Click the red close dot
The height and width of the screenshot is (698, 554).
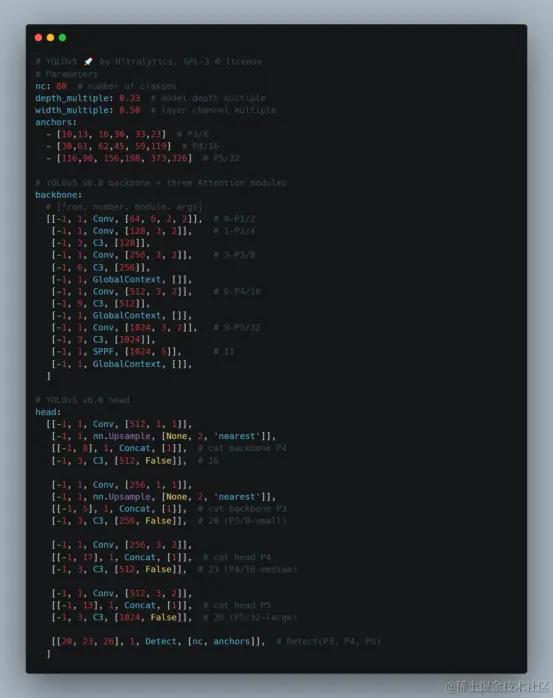[38, 37]
